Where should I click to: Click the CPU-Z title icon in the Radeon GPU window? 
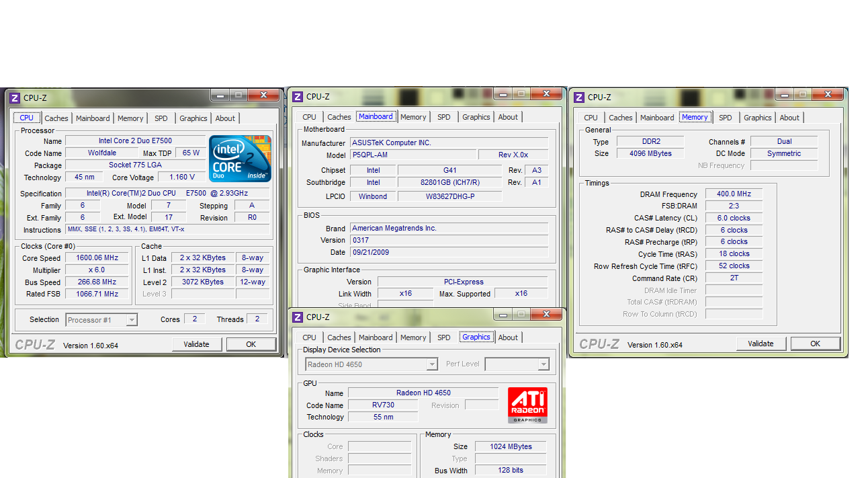(x=297, y=317)
